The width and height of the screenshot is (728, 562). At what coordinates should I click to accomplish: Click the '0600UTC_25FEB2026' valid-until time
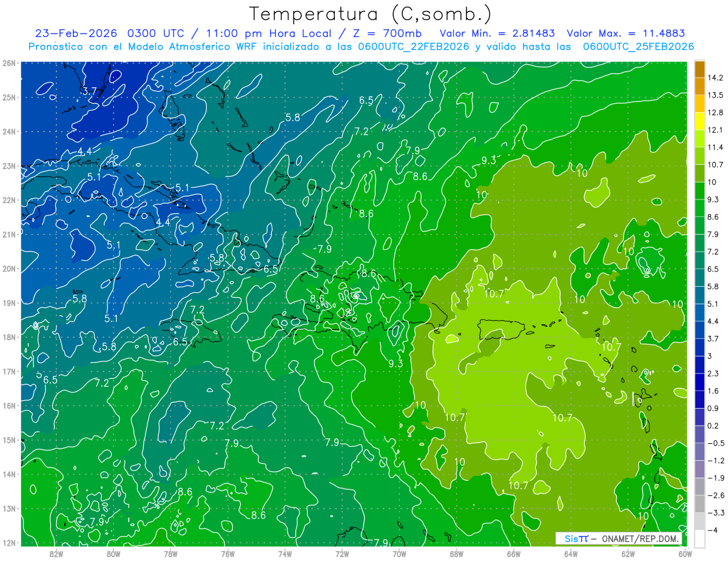[x=638, y=47]
